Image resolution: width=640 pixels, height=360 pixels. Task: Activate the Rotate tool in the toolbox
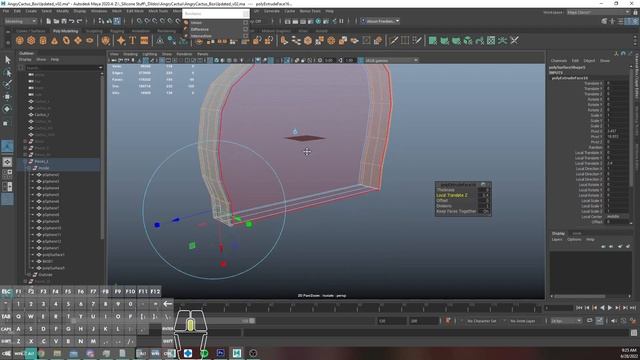(x=7, y=109)
